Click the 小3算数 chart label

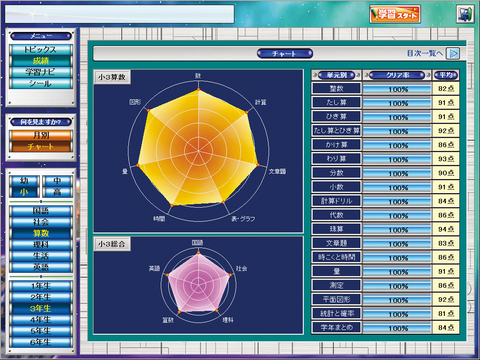point(112,77)
